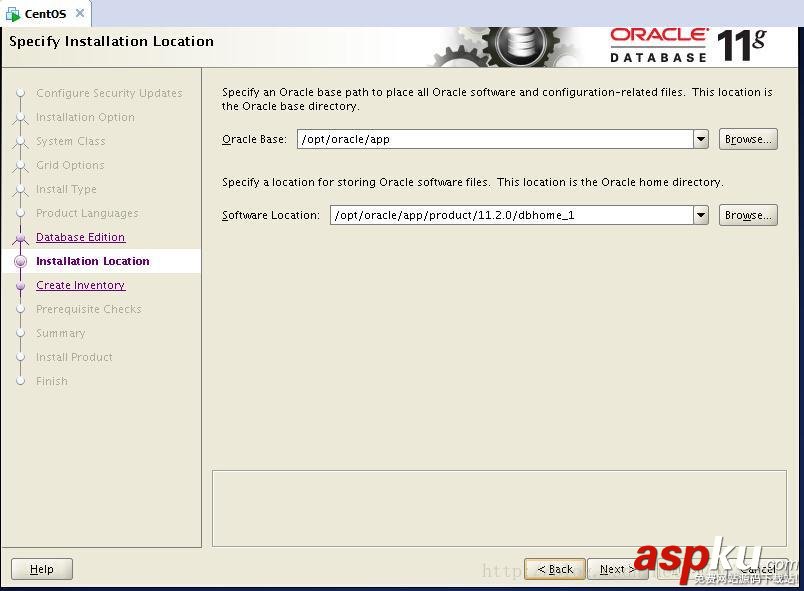804x591 pixels.
Task: Click the Prerequisite Checks step
Action: click(x=89, y=309)
